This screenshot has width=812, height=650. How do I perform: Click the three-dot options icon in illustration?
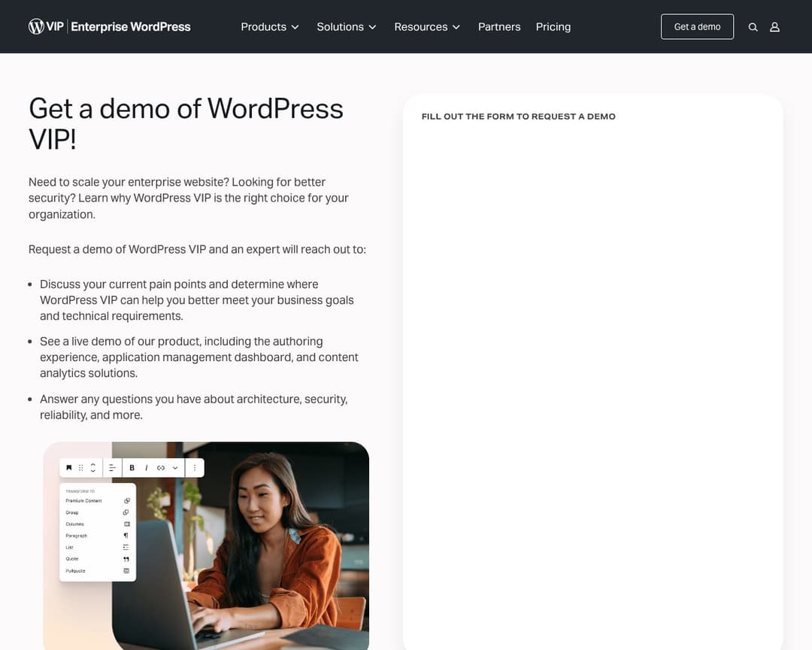click(195, 468)
